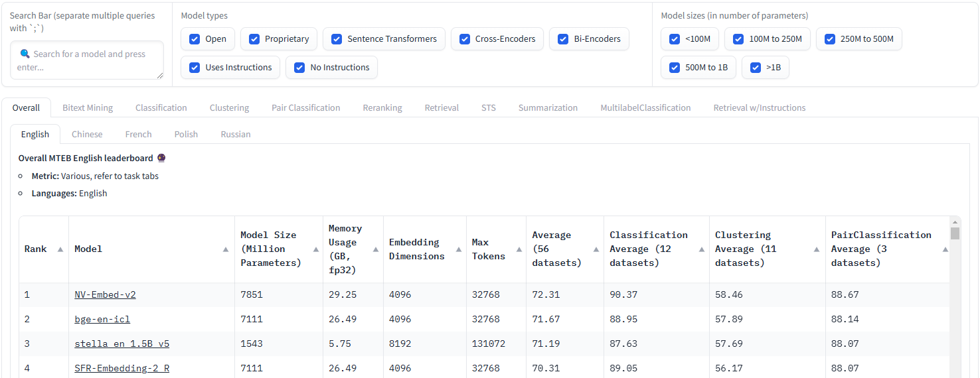Click the Max Tokens value 131072

(x=489, y=344)
